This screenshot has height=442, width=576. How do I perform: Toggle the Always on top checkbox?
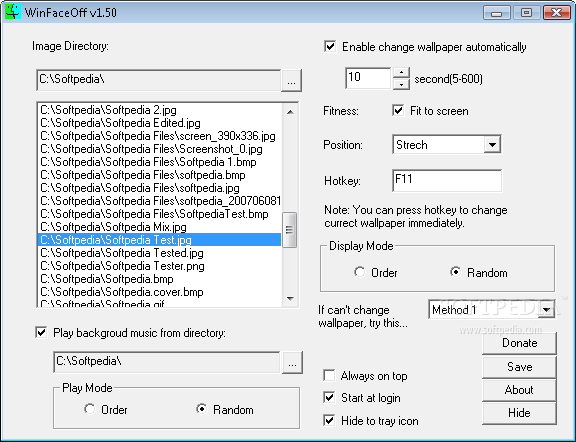coord(329,375)
